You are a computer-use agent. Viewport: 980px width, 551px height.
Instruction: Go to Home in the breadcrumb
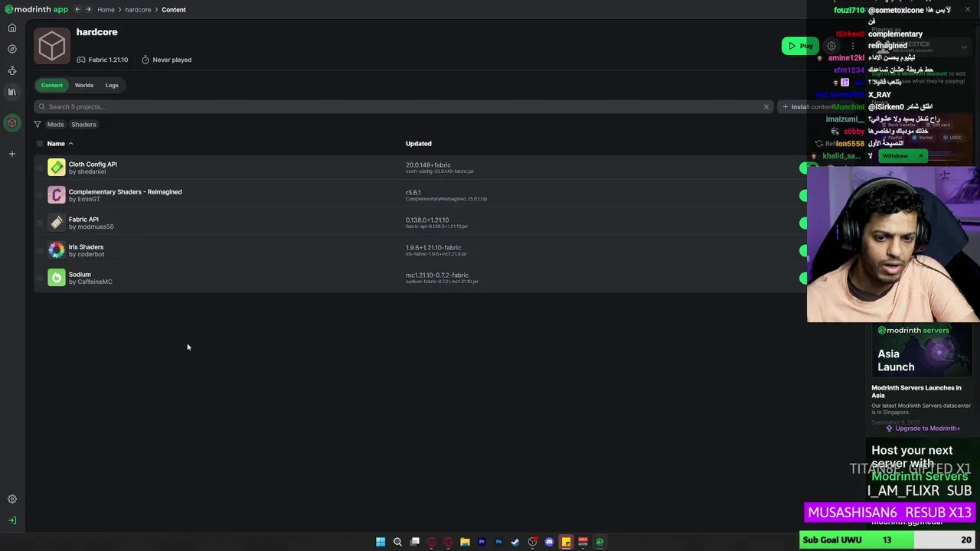pos(106,9)
